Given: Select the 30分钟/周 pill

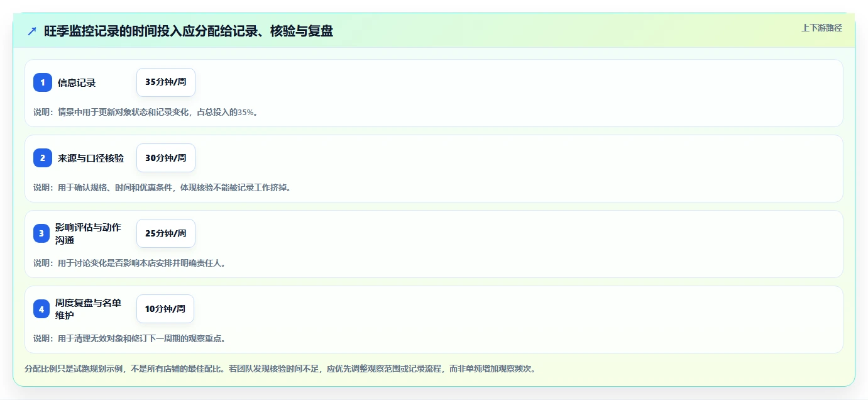Looking at the screenshot, I should 166,158.
